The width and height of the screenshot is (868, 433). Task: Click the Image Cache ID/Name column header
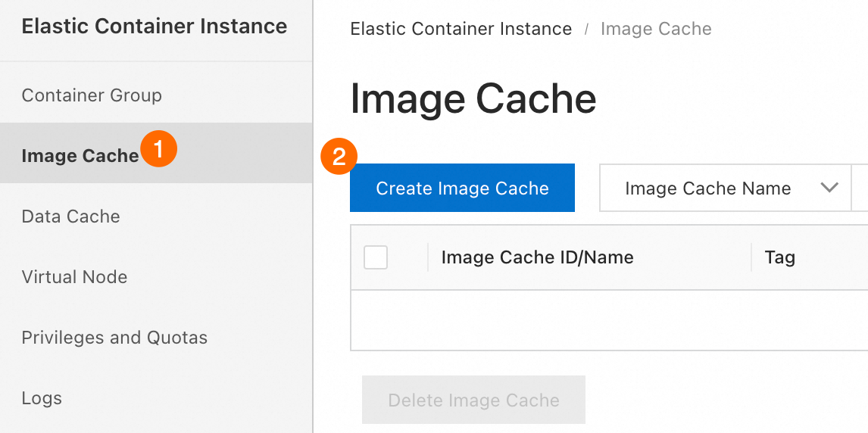(537, 257)
